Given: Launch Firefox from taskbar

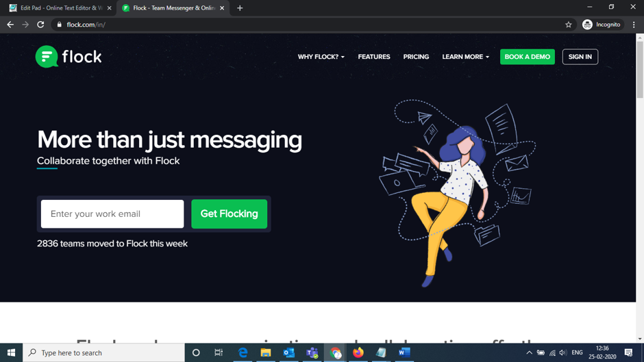Looking at the screenshot, I should pos(358,352).
